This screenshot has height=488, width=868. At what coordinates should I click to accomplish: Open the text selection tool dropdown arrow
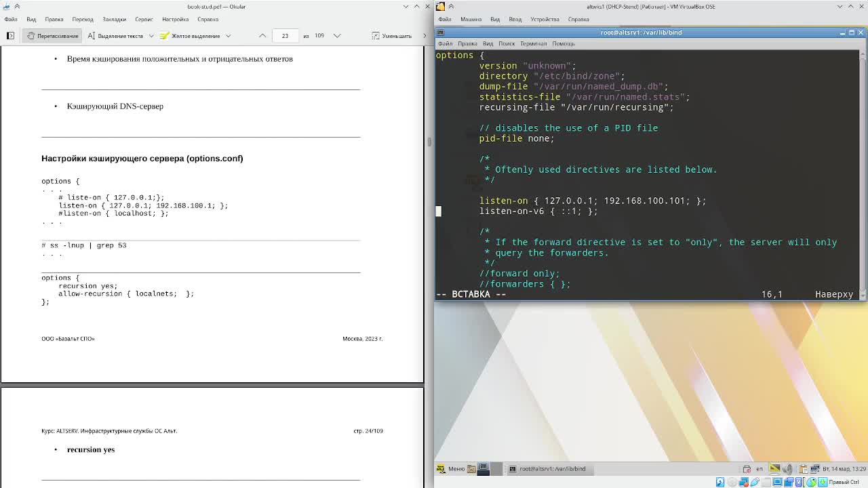click(151, 35)
